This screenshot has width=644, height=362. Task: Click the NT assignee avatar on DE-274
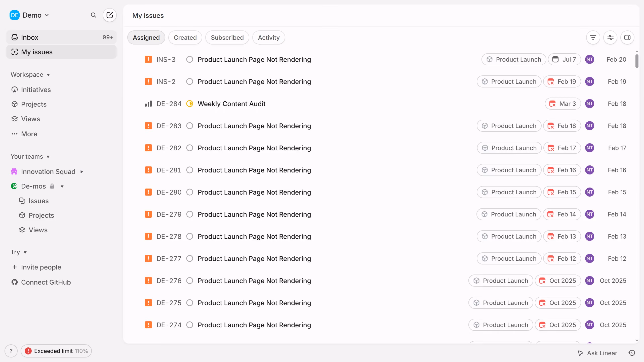pos(590,325)
